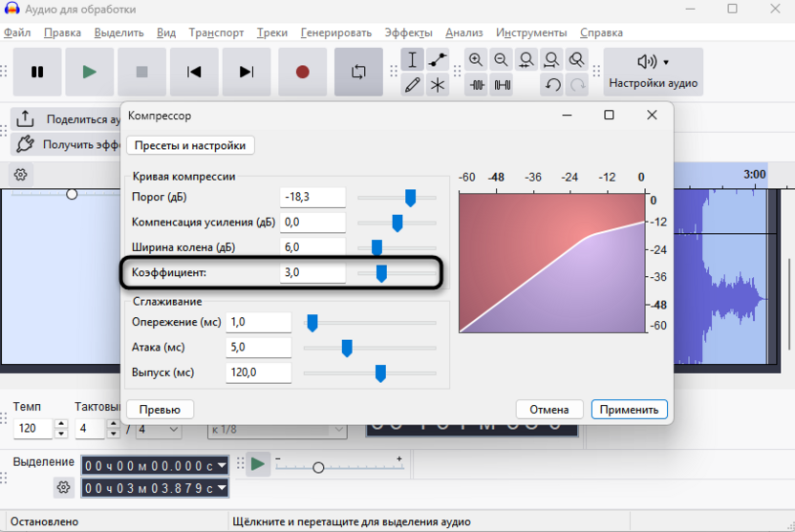Select the Envelope tool
The image size is (795, 532).
click(438, 60)
